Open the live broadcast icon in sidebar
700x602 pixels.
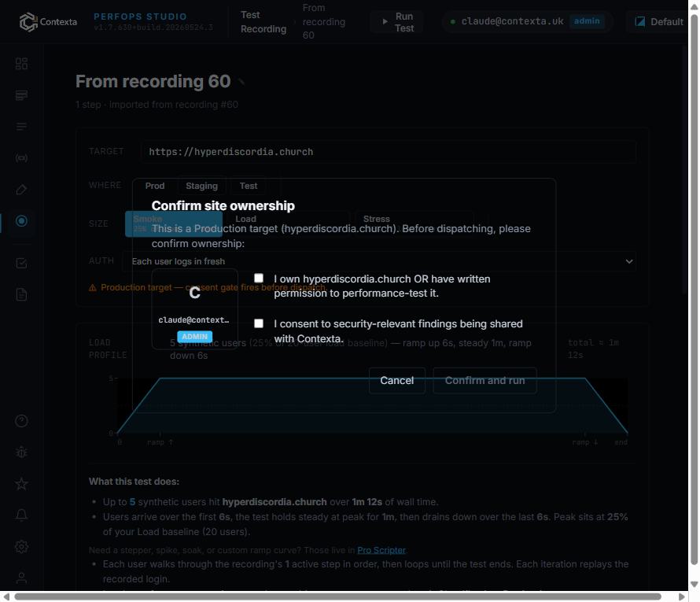[x=21, y=158]
